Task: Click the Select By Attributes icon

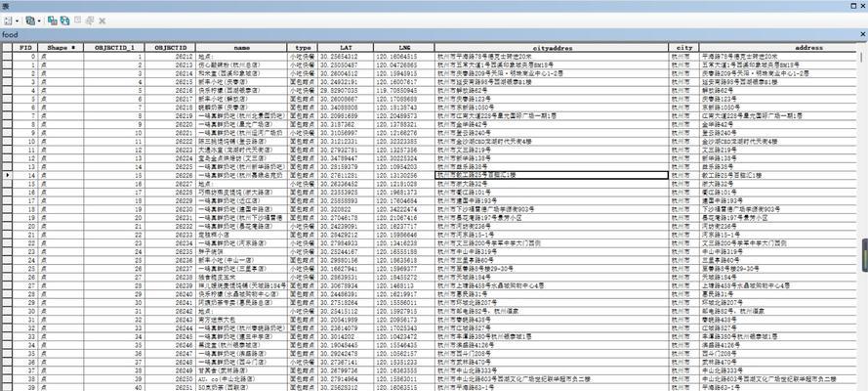Action: coord(53,21)
